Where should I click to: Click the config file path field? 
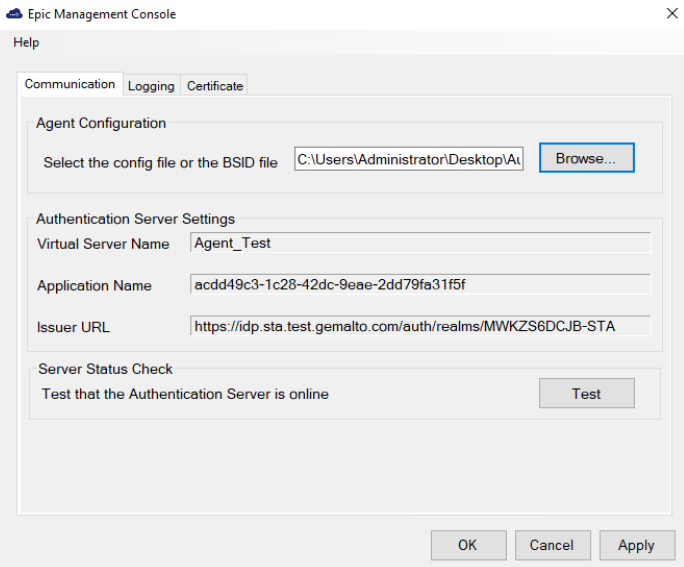pyautogui.click(x=409, y=159)
